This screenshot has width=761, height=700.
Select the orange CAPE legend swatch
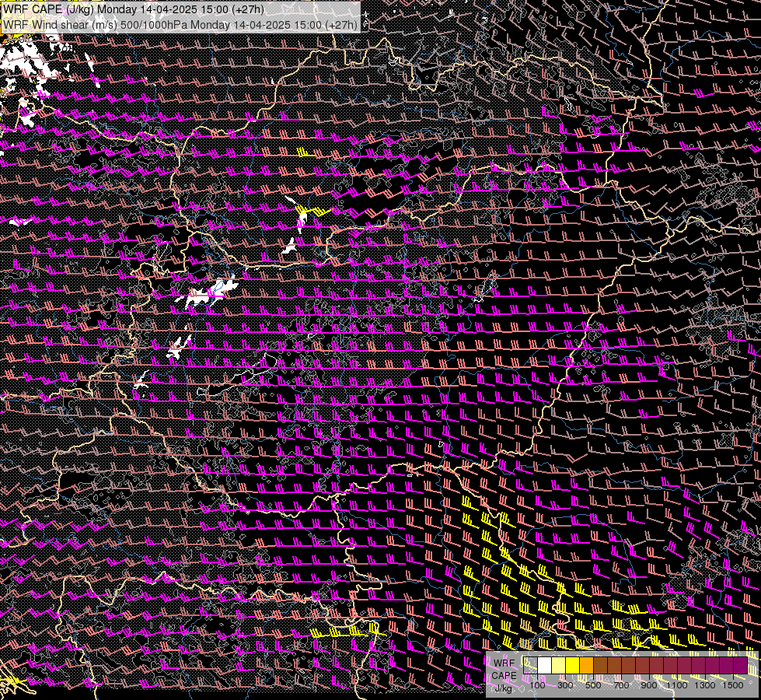587,666
